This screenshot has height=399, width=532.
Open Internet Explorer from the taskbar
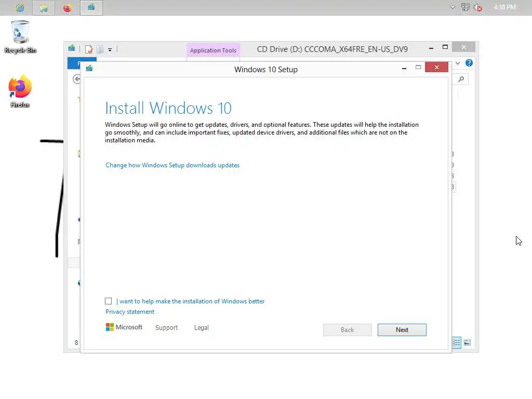coord(20,8)
